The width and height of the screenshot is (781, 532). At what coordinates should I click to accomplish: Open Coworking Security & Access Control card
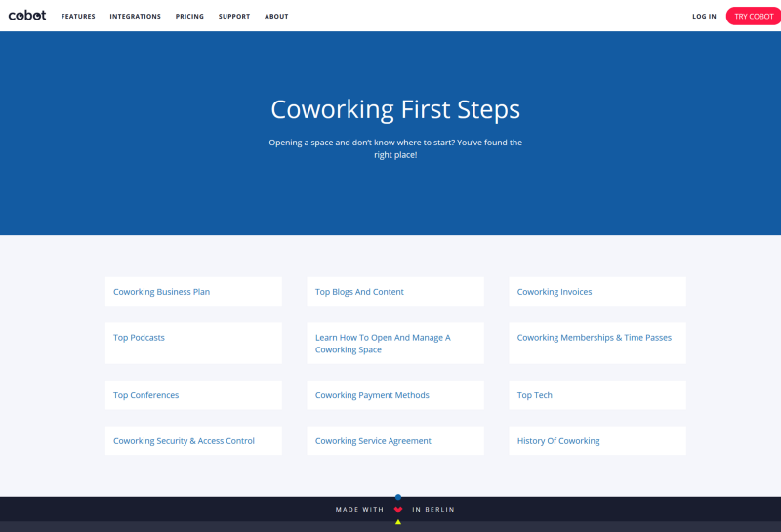(x=193, y=440)
